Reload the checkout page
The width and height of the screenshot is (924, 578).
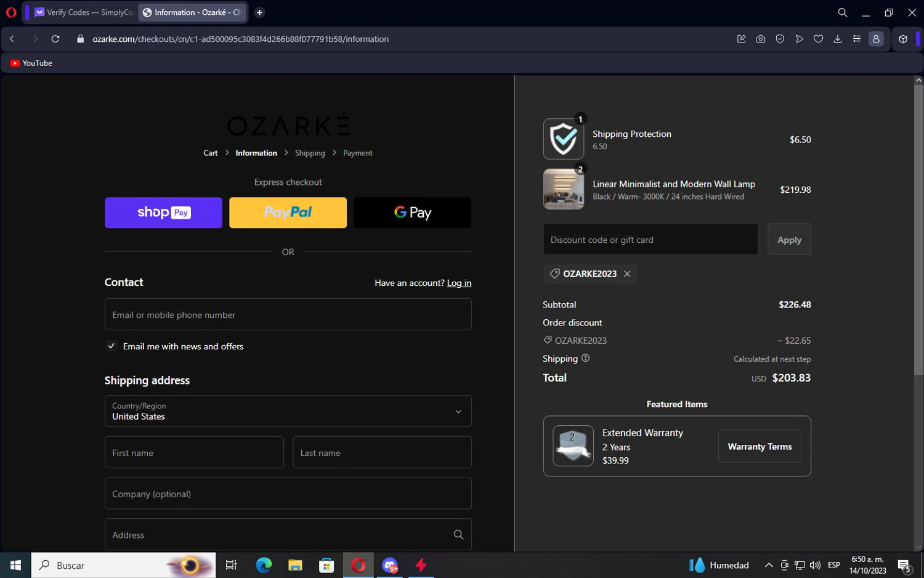(55, 39)
